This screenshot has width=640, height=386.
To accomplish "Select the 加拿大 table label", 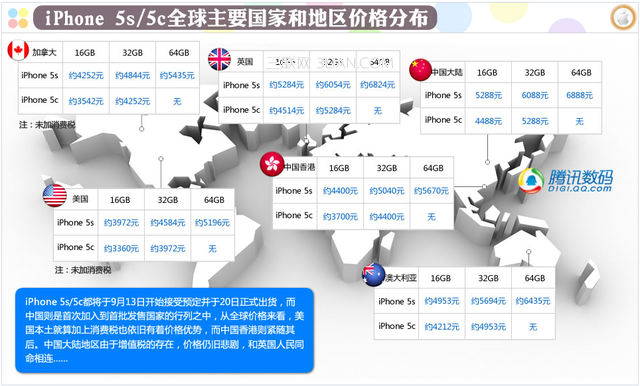I will coord(44,53).
